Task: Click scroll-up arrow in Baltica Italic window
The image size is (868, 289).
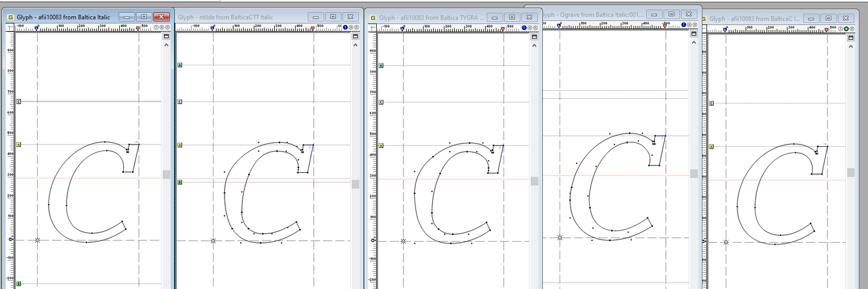Action: click(x=167, y=45)
